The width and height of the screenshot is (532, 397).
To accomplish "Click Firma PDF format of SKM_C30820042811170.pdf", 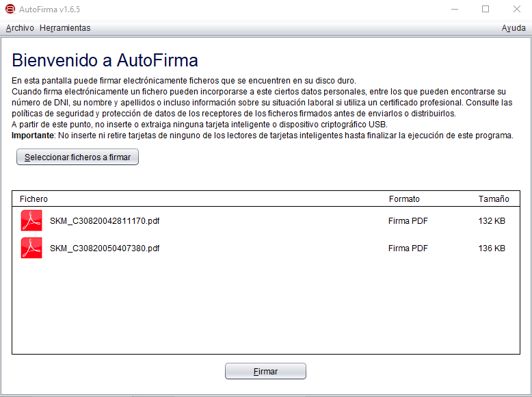I will click(x=408, y=220).
